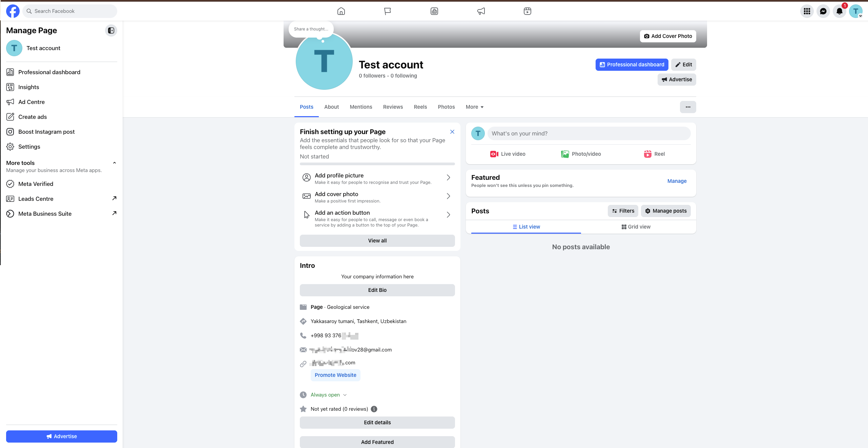Image resolution: width=868 pixels, height=448 pixels.
Task: Click the info icon next to Not yet rated
Action: (x=374, y=409)
